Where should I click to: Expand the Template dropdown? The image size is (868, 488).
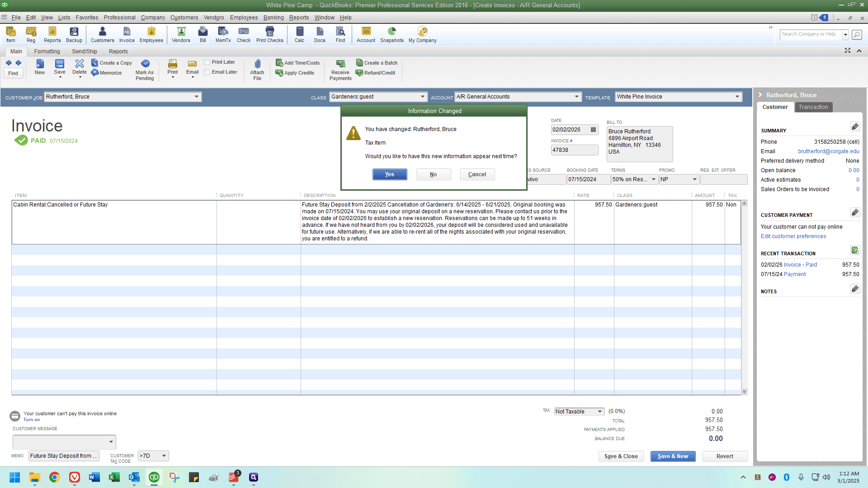[737, 97]
